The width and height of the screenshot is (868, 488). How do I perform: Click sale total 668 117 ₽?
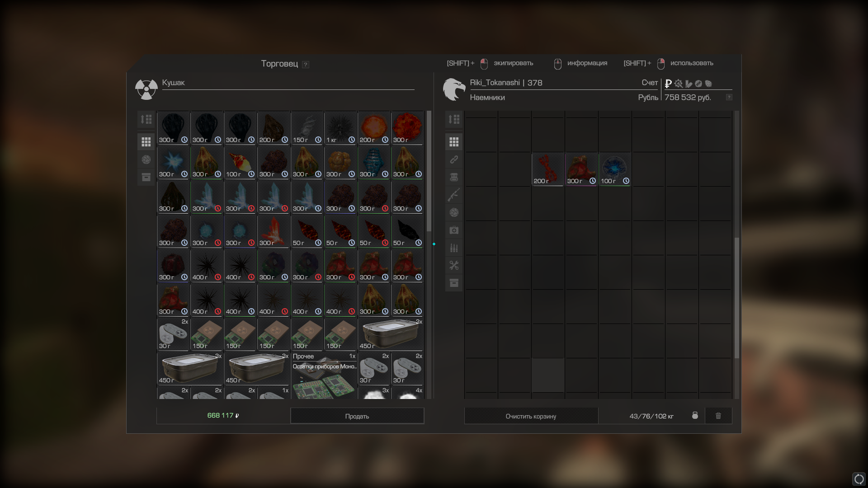[x=223, y=416]
